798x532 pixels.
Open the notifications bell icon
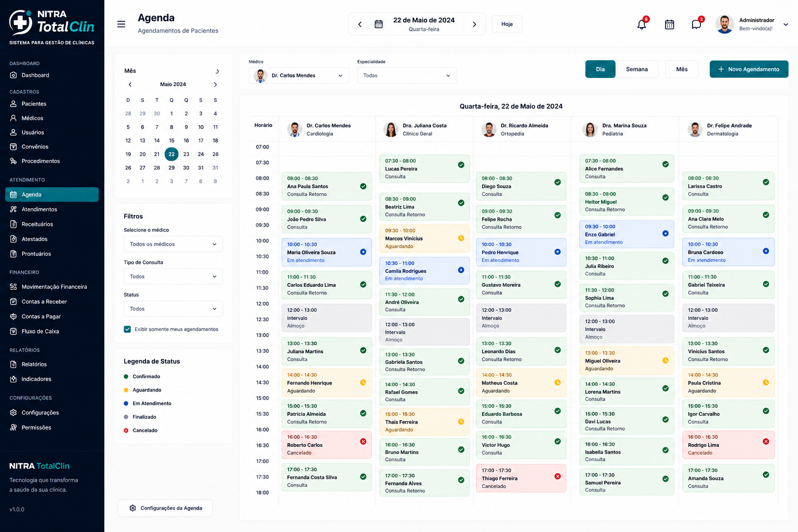coord(642,24)
